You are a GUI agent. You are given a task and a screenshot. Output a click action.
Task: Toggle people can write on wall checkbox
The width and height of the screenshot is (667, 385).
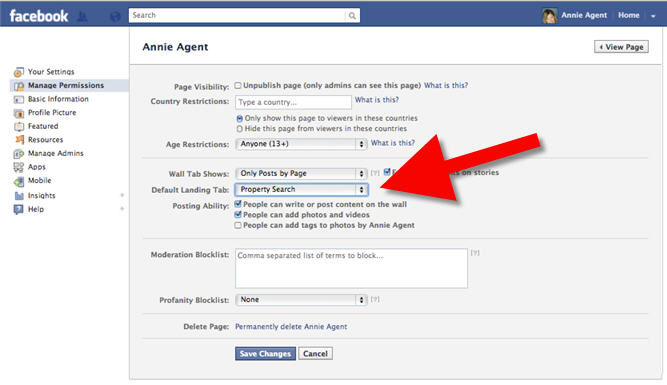[x=238, y=204]
